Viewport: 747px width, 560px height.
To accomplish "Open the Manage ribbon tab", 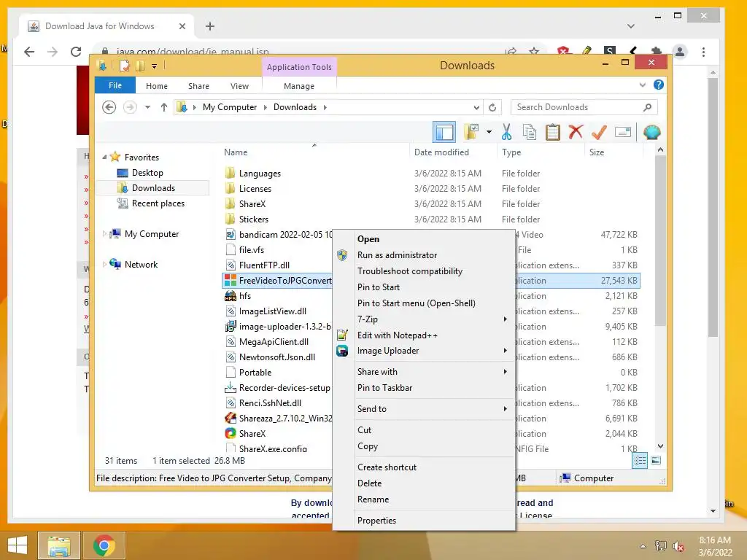I will click(298, 86).
